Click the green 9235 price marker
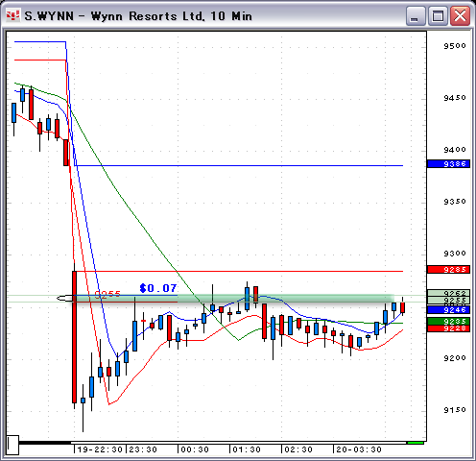 pyautogui.click(x=448, y=321)
